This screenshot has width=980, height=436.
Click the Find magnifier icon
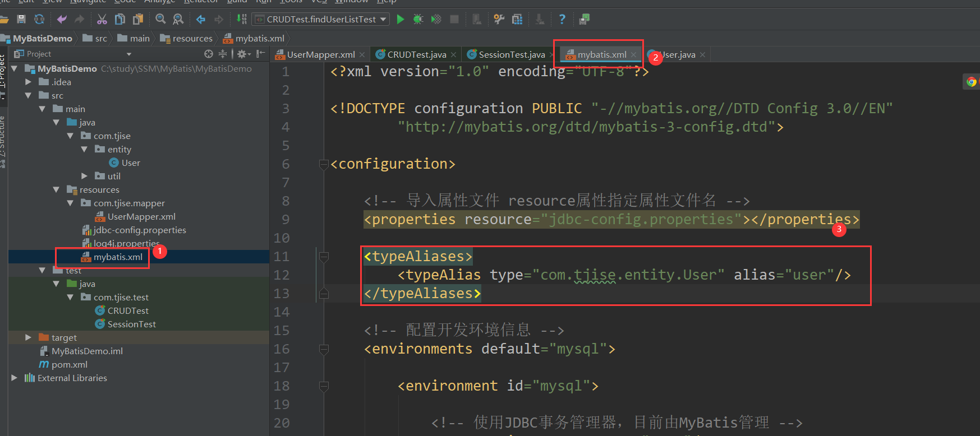tap(160, 19)
